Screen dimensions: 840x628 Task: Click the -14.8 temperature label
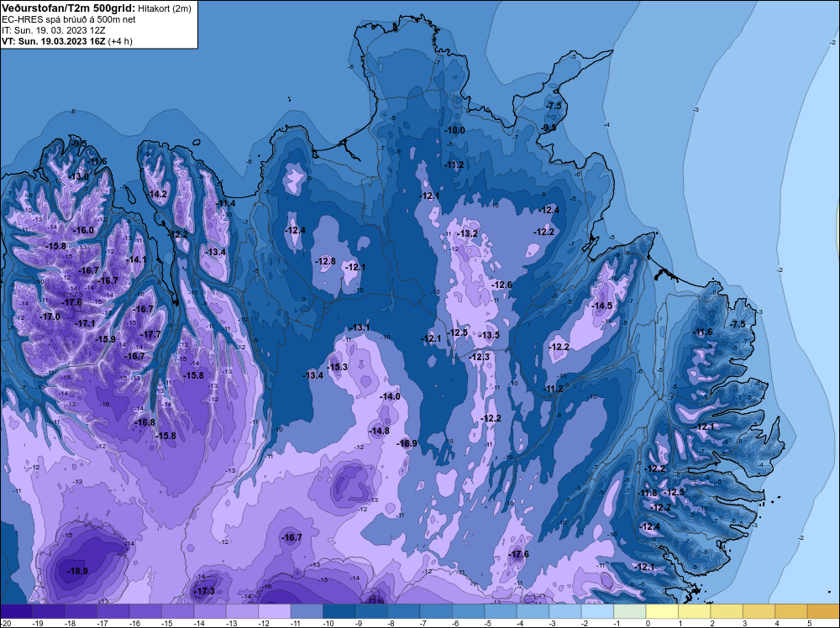[379, 431]
